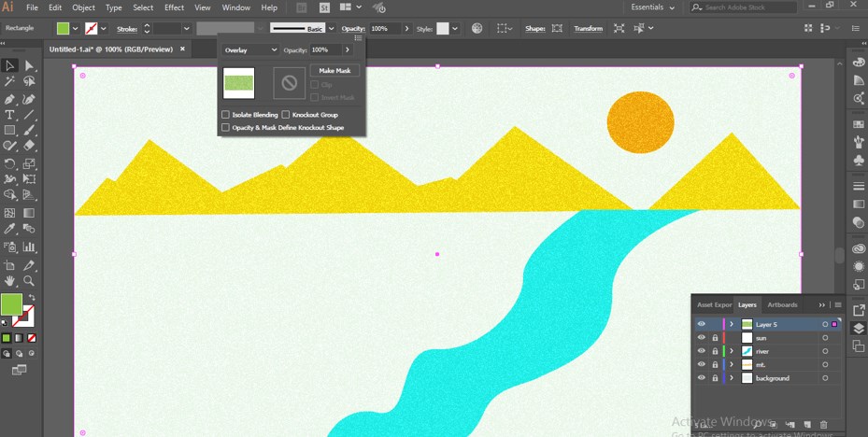Switch to the Artboards tab
Image resolution: width=868 pixels, height=437 pixels.
[782, 304]
